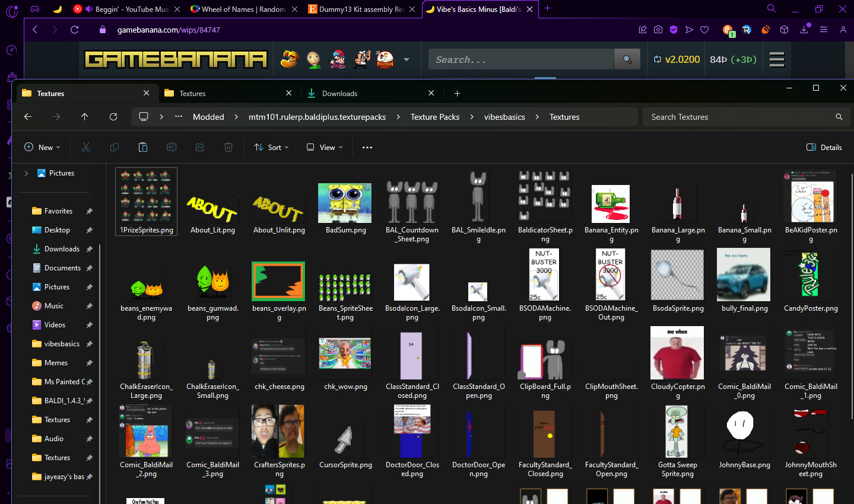Viewport: 854px width, 504px height.
Task: Switch to Beggin' YouTube Music tab
Action: [x=125, y=9]
